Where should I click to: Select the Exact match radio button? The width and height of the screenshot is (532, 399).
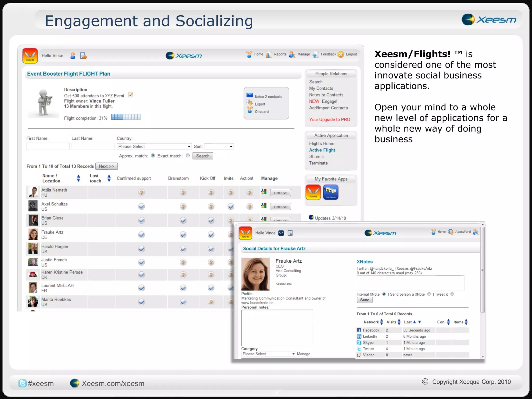[188, 156]
